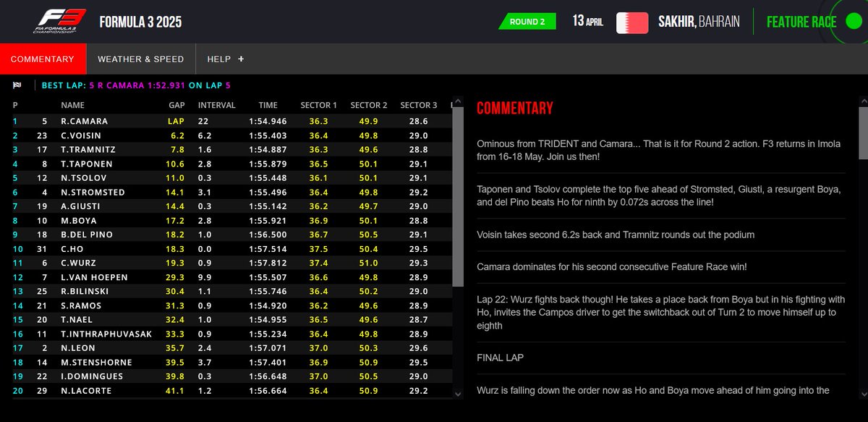This screenshot has width=868, height=422.
Task: Click the Formula 3 2025 title
Action: [140, 22]
